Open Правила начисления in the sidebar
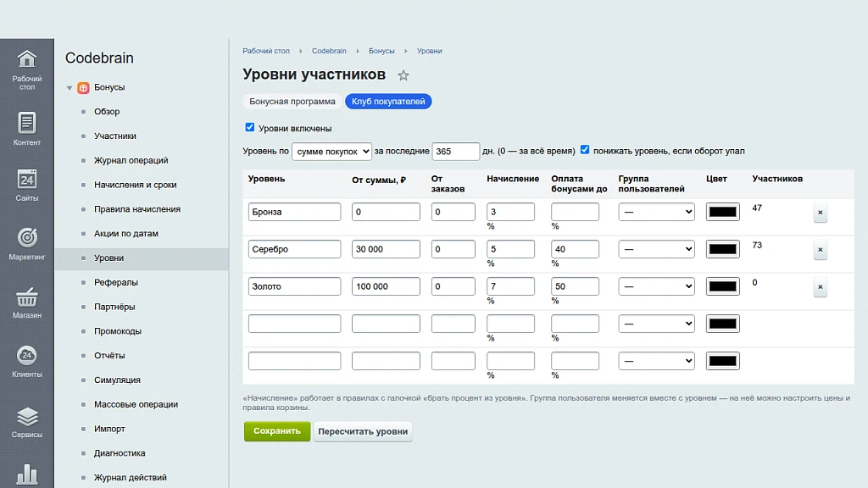Viewport: 868px width, 488px height. (x=137, y=209)
